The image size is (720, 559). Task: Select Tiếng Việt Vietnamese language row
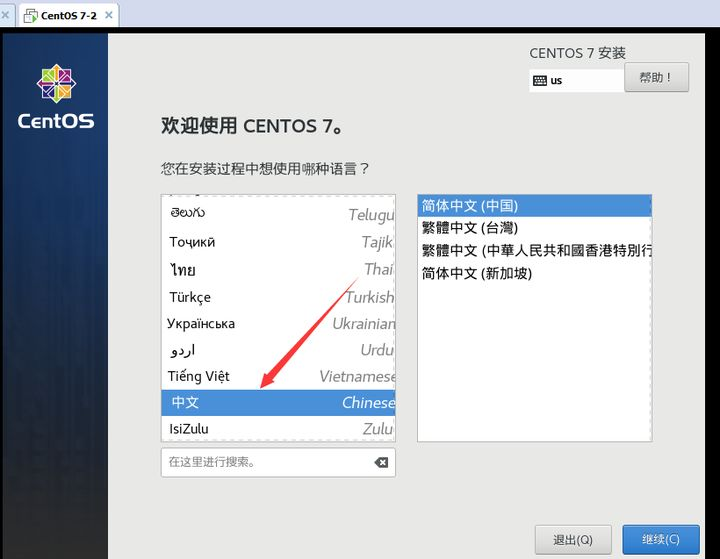(278, 376)
